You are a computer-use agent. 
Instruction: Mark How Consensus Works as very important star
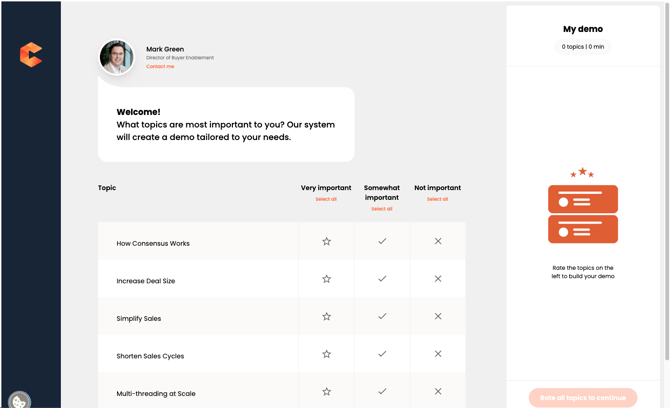[x=326, y=242]
